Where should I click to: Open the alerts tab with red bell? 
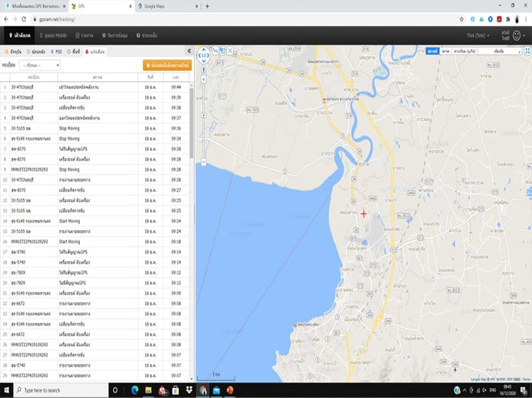94,50
